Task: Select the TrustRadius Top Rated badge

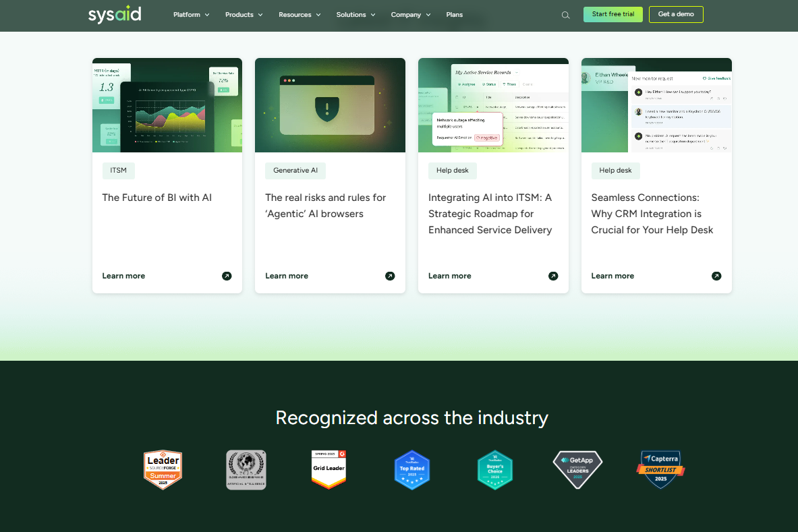Action: pos(412,469)
